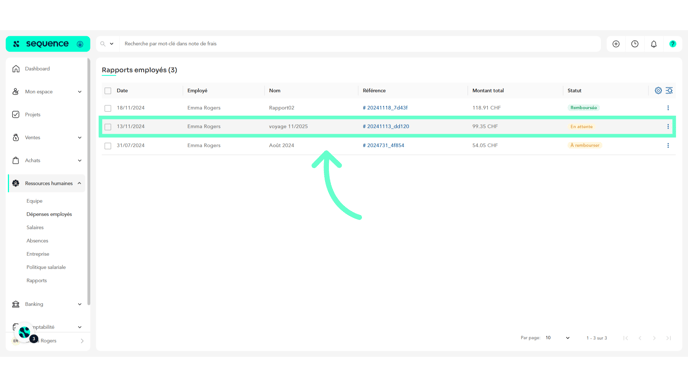Open the Absences submenu item
The image size is (688, 387).
coord(37,240)
